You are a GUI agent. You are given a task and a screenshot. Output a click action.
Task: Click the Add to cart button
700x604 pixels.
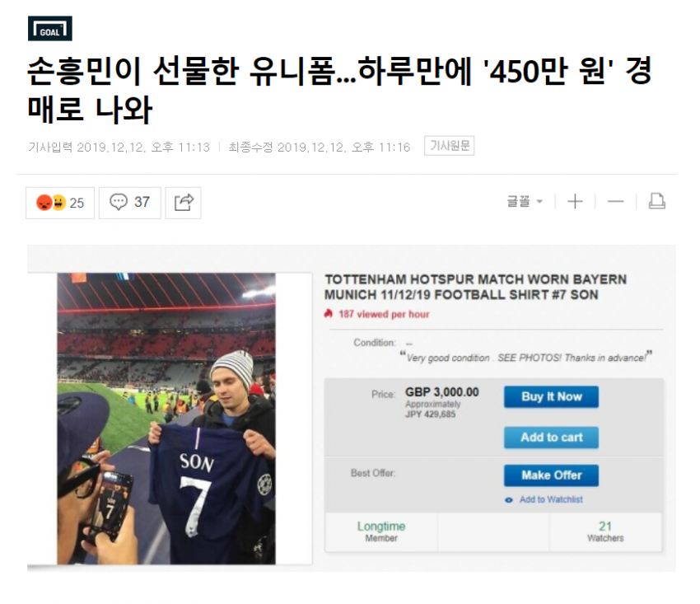551,438
